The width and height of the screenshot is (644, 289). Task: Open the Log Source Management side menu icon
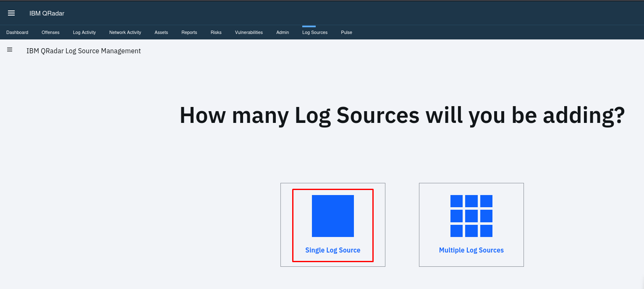[10, 49]
